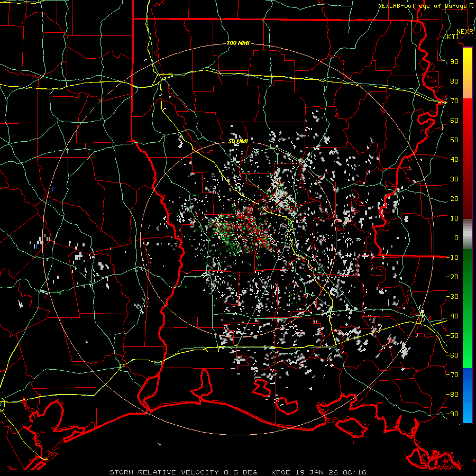Click the 100 NMI range ring label
Screen dimensions: 476x476
[238, 43]
